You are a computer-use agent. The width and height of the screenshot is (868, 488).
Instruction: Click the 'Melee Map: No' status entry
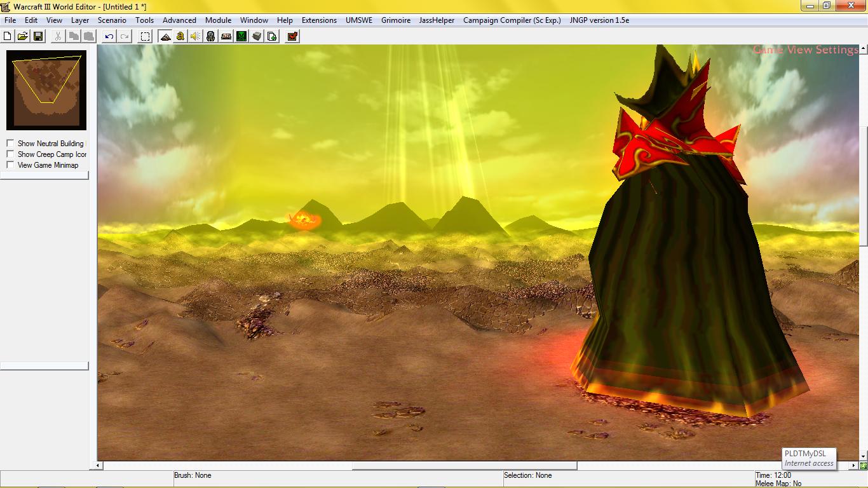[x=778, y=484]
